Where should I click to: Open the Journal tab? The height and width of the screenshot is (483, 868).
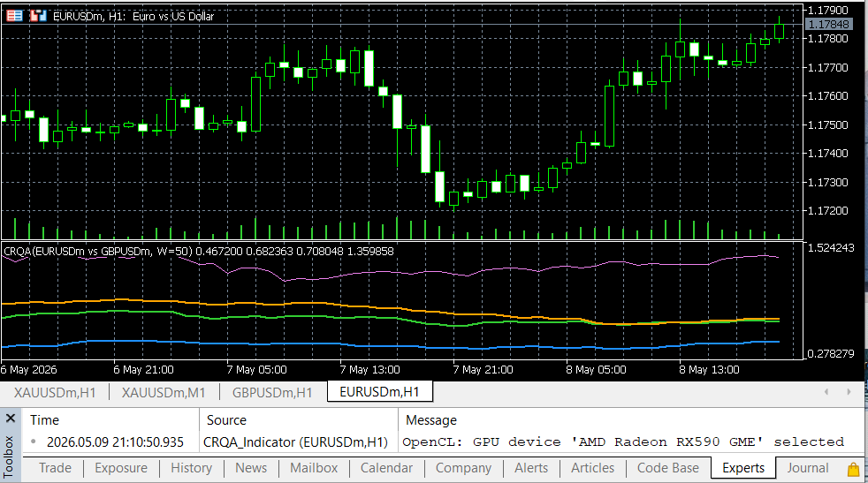808,468
